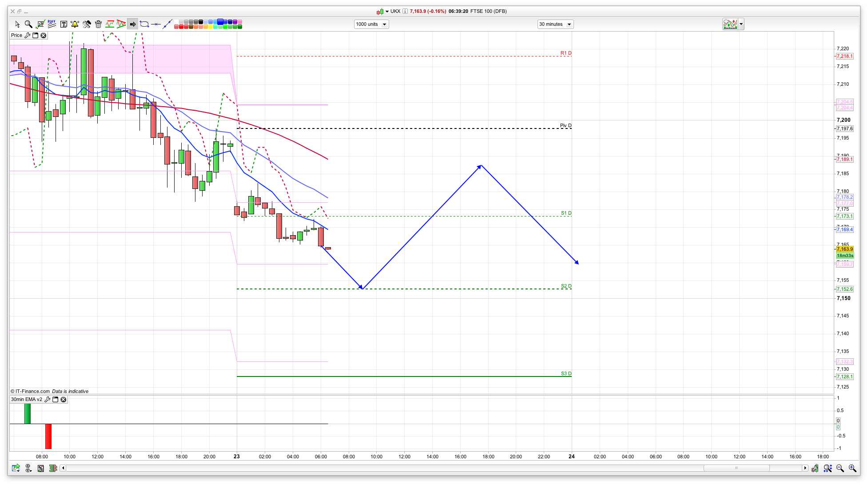The width and height of the screenshot is (868, 485).
Task: Click the horizontal scrollbar thumb at the bottom
Action: click(x=736, y=468)
